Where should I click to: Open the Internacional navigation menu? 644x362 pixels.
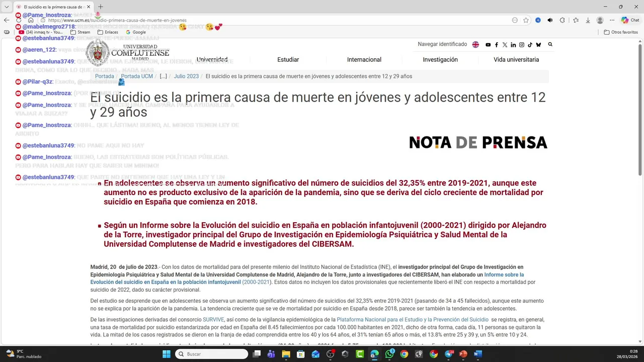[x=364, y=59]
